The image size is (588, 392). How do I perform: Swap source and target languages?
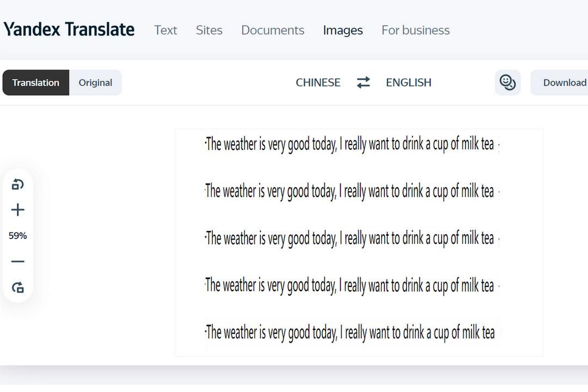(x=363, y=82)
